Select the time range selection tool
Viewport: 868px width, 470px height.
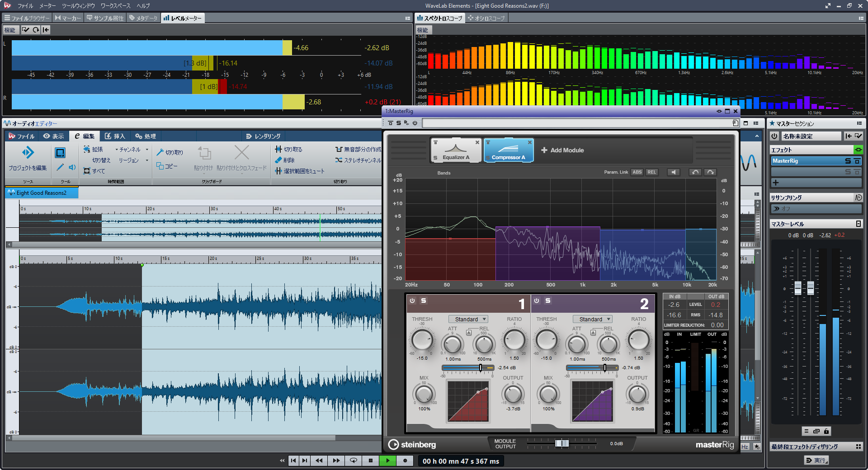(x=60, y=153)
